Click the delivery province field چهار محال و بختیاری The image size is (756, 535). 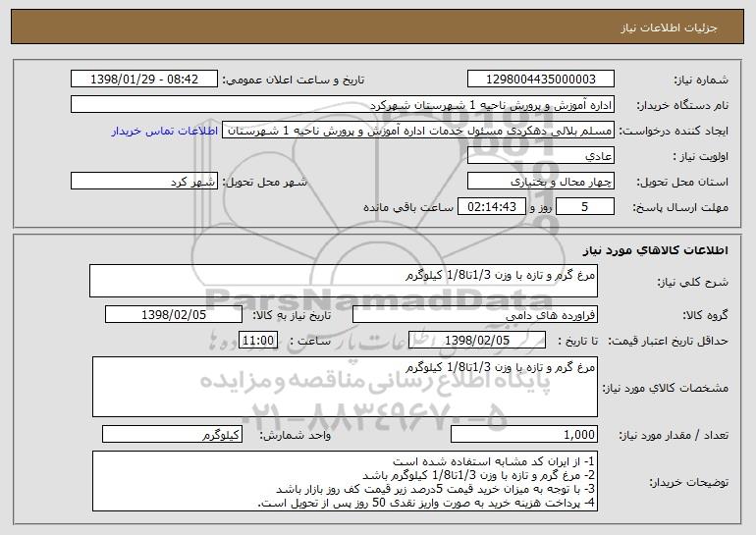pyautogui.click(x=540, y=182)
